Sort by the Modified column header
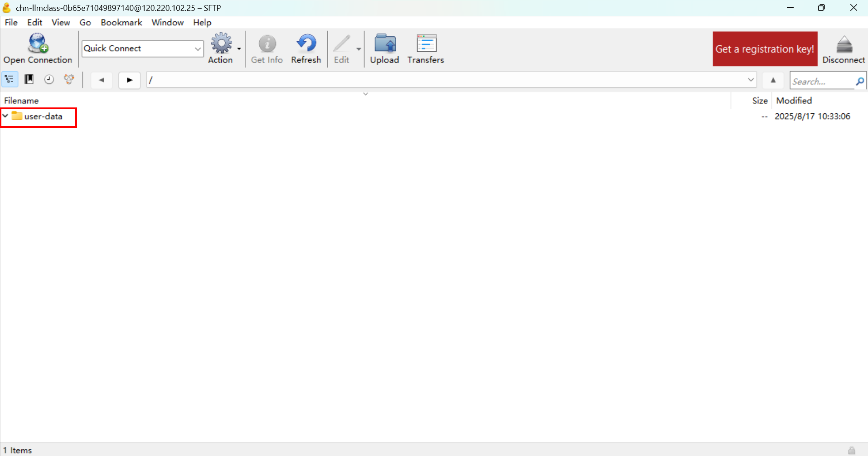 [794, 101]
